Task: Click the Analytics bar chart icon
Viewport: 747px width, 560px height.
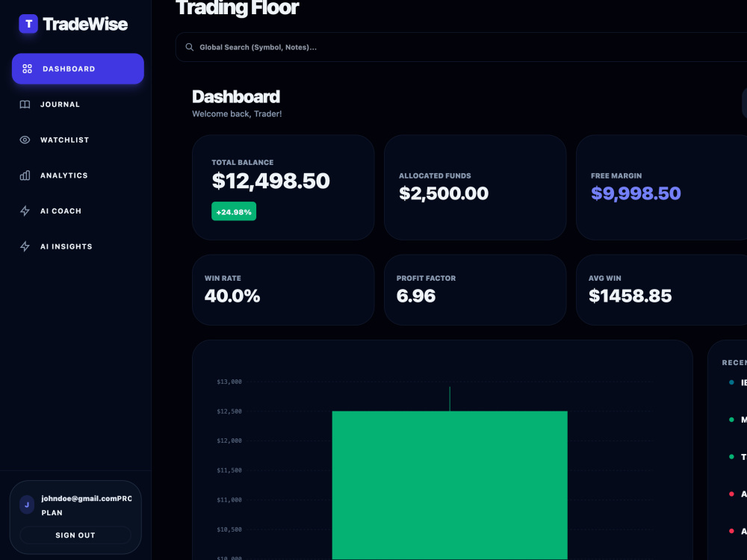Action: (25, 175)
